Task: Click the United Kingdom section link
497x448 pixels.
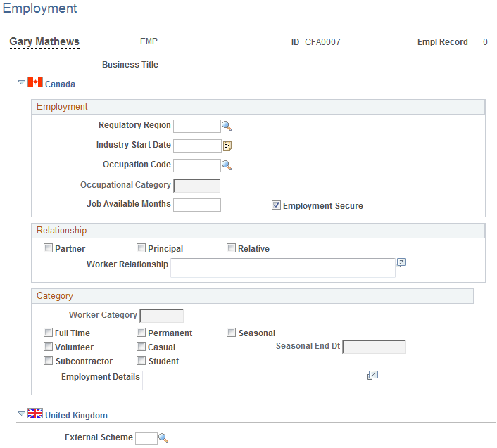Action: tap(77, 416)
